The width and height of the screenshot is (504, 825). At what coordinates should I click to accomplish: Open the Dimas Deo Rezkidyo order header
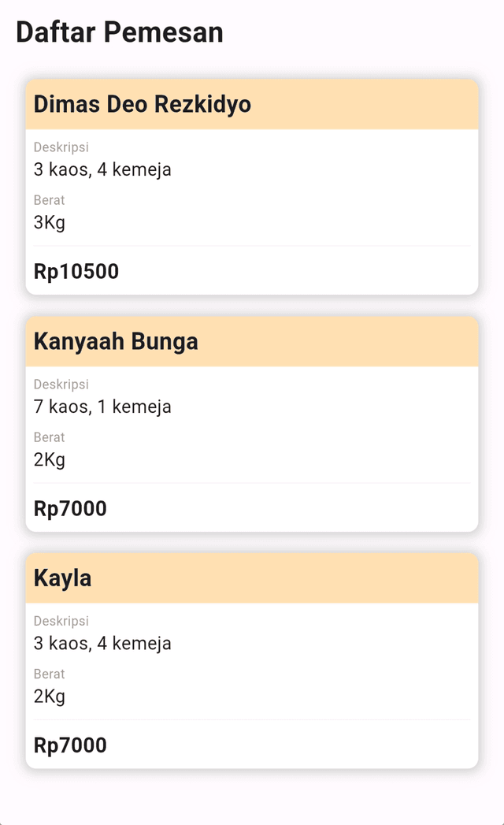[x=252, y=104]
